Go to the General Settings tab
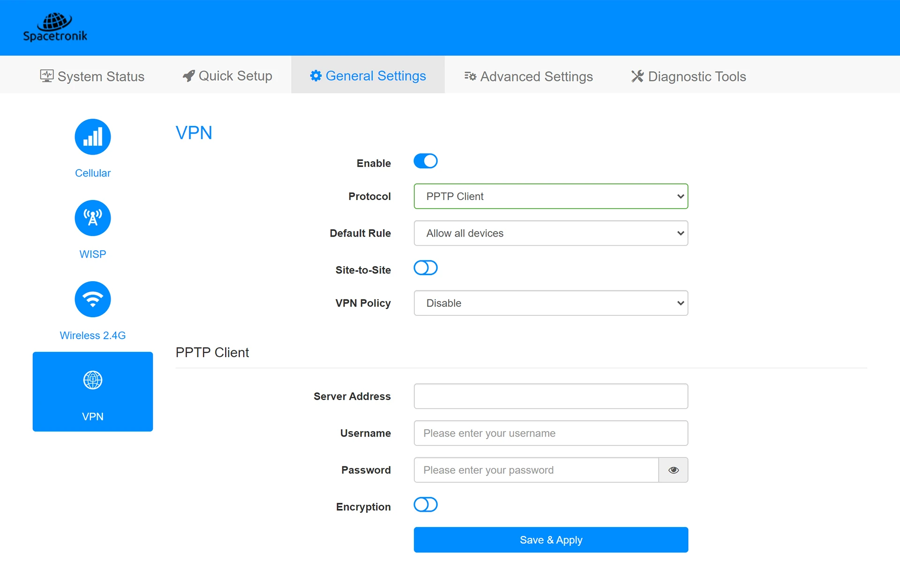 point(368,76)
